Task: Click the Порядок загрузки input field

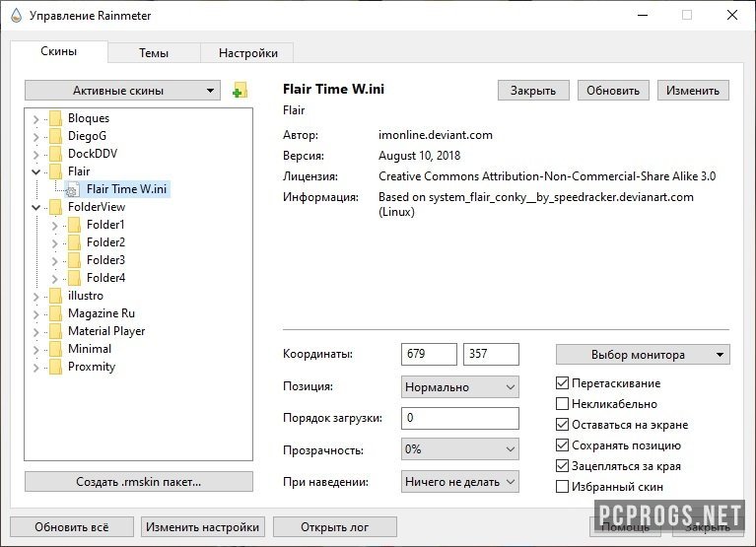Action: [460, 418]
